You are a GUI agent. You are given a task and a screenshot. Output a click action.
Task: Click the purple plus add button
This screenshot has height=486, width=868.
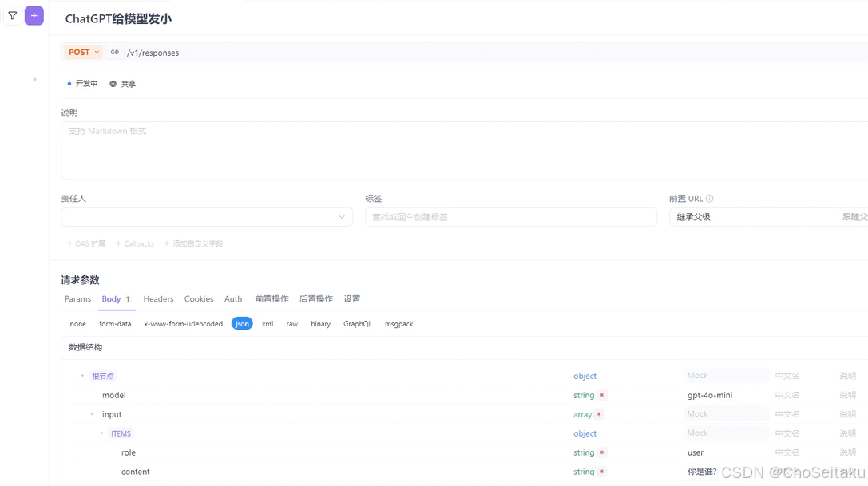34,15
